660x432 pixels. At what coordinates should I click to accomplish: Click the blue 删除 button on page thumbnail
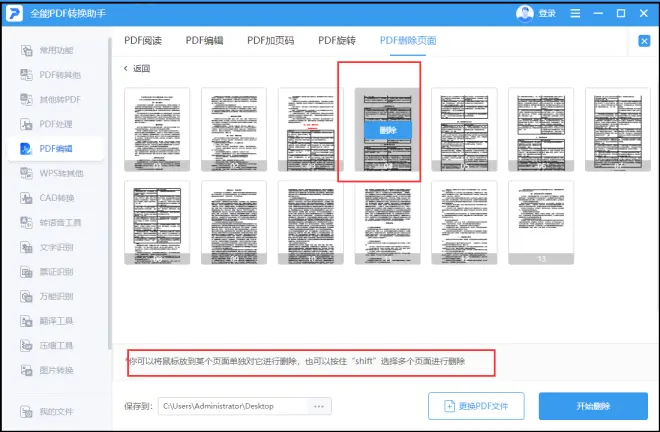[388, 130]
